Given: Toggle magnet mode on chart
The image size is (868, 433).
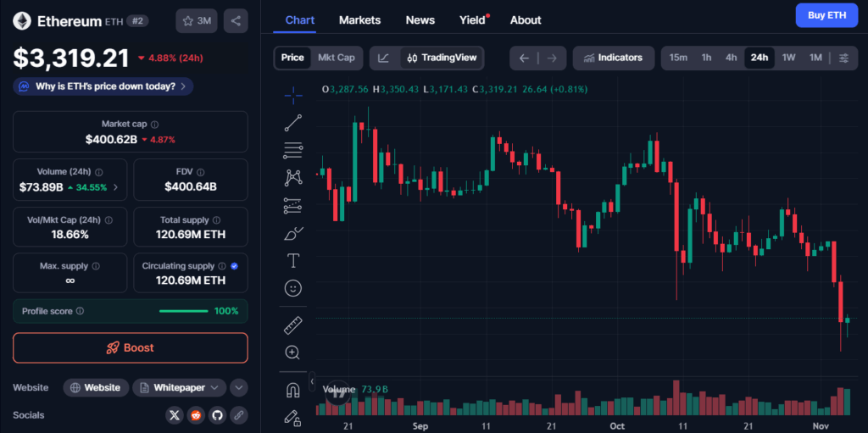Looking at the screenshot, I should 292,390.
